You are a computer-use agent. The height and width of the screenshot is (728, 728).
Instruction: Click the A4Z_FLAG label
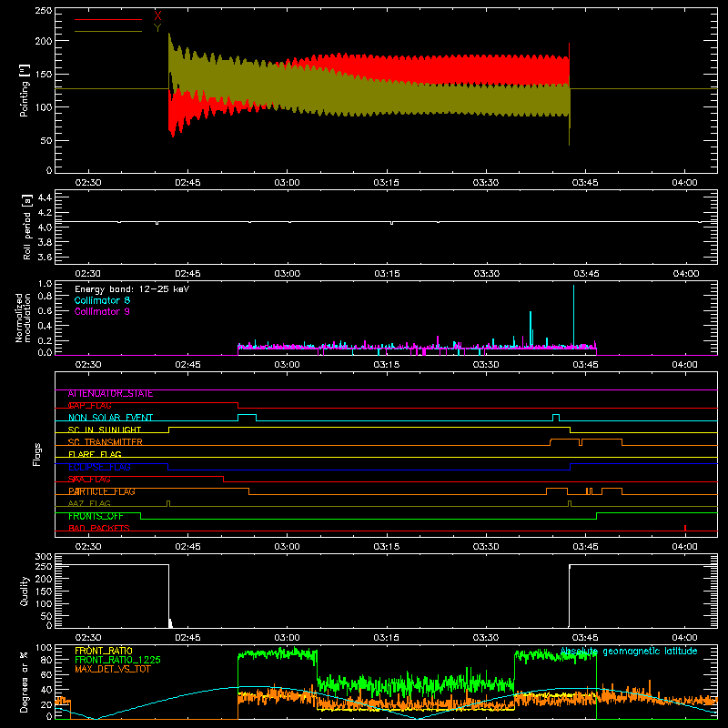pyautogui.click(x=89, y=504)
